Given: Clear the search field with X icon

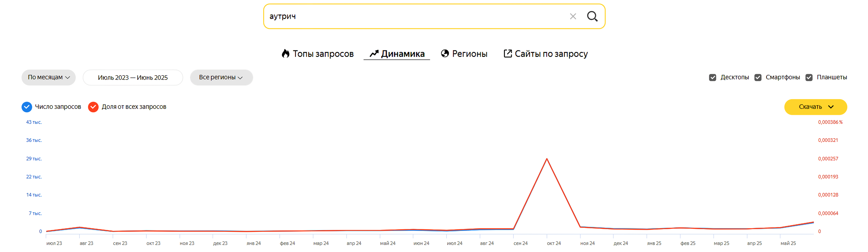Looking at the screenshot, I should click(x=573, y=16).
